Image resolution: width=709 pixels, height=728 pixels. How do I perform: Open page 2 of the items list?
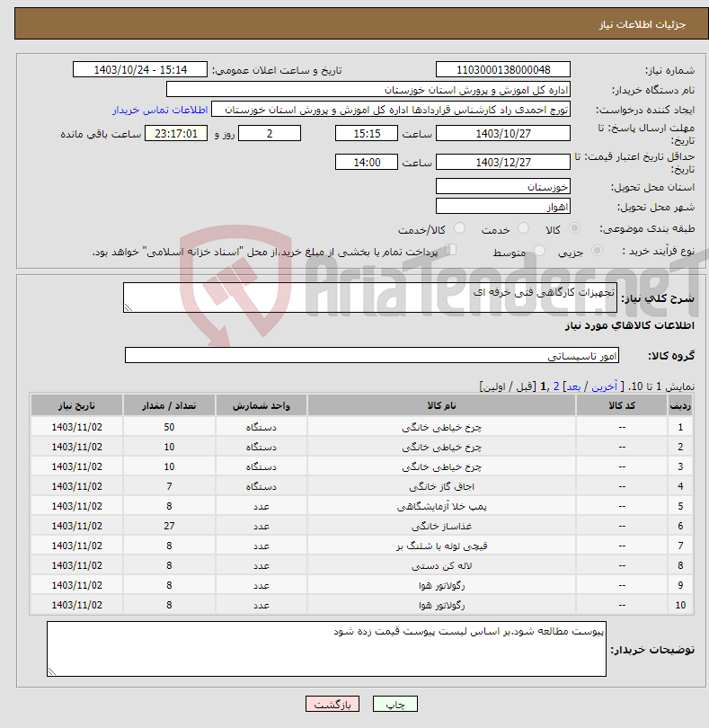[x=556, y=386]
